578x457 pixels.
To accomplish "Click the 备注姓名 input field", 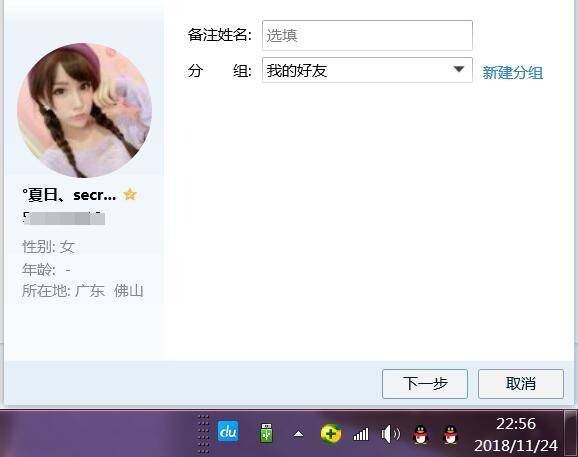I will point(367,35).
